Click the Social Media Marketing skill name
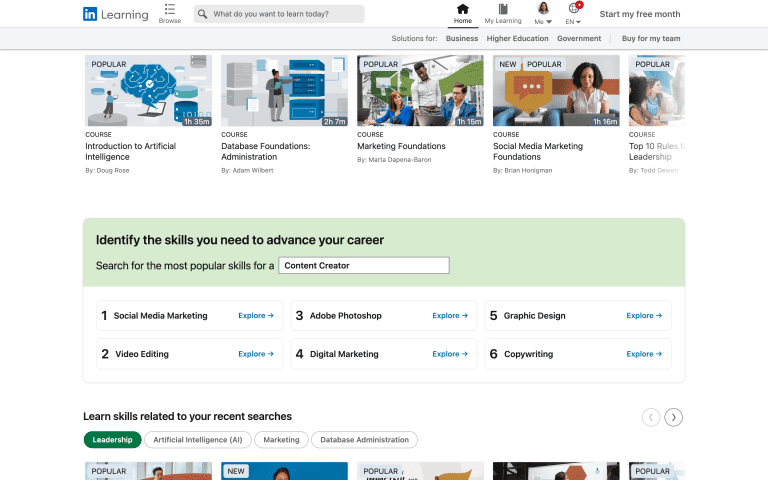 161,316
